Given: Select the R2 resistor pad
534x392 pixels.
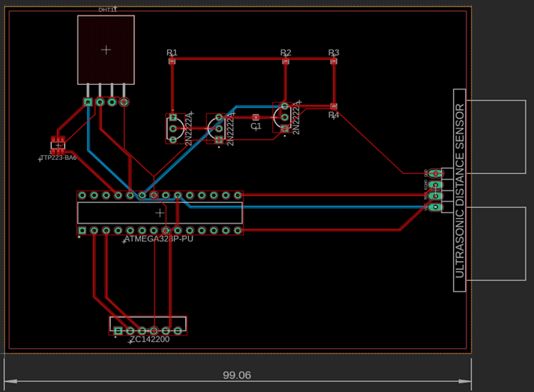Looking at the screenshot, I should 285,60.
